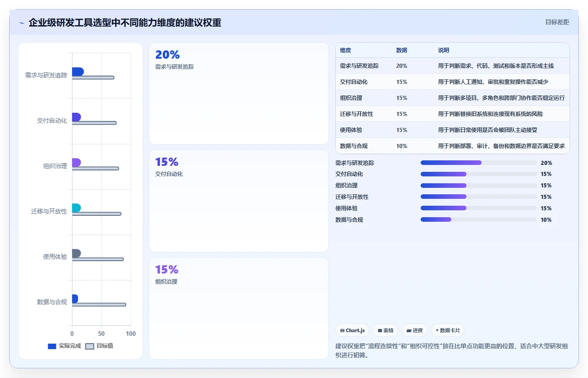
Task: Click the page title 企业级研发工具选型中不同能力维度的建议权重
Action: 125,22
